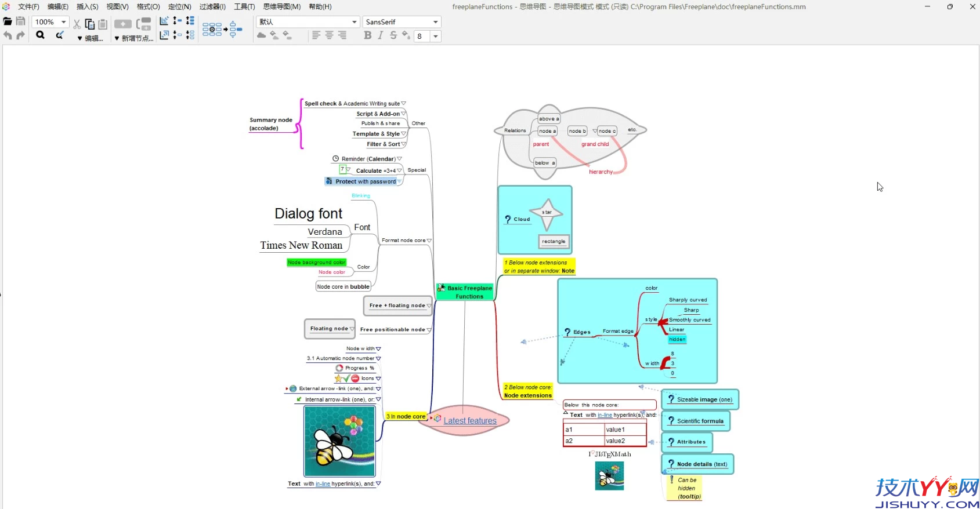Select the green Node background color node
The width and height of the screenshot is (980, 509).
pos(316,263)
